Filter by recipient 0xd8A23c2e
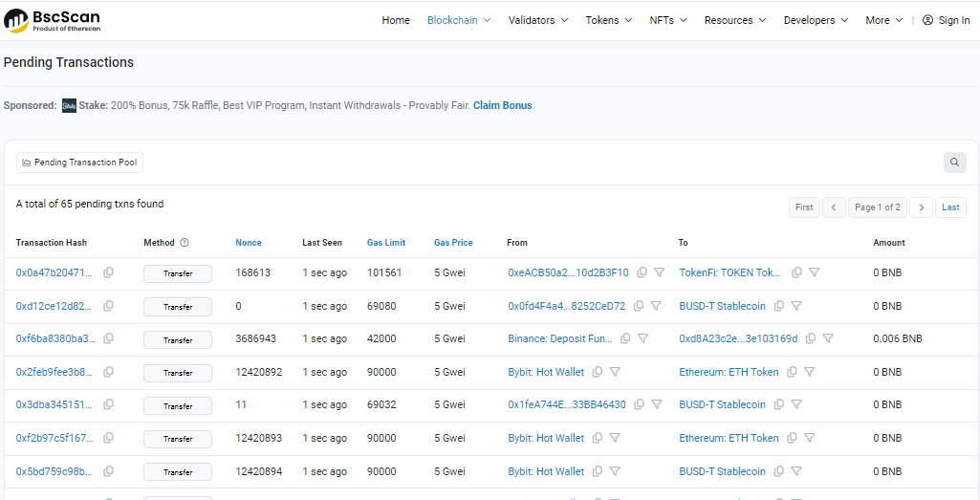The height and width of the screenshot is (500, 980). click(828, 338)
